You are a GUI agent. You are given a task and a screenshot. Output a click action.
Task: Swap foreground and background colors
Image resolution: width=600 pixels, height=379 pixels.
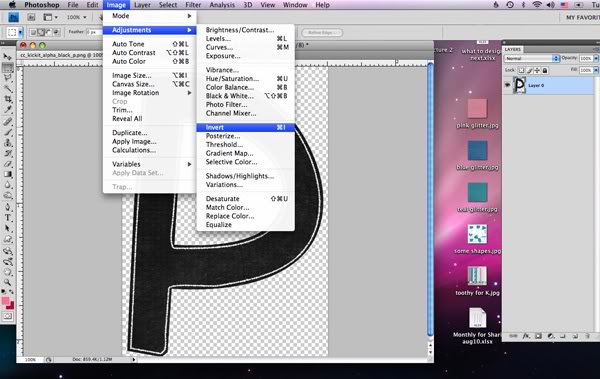(11, 292)
